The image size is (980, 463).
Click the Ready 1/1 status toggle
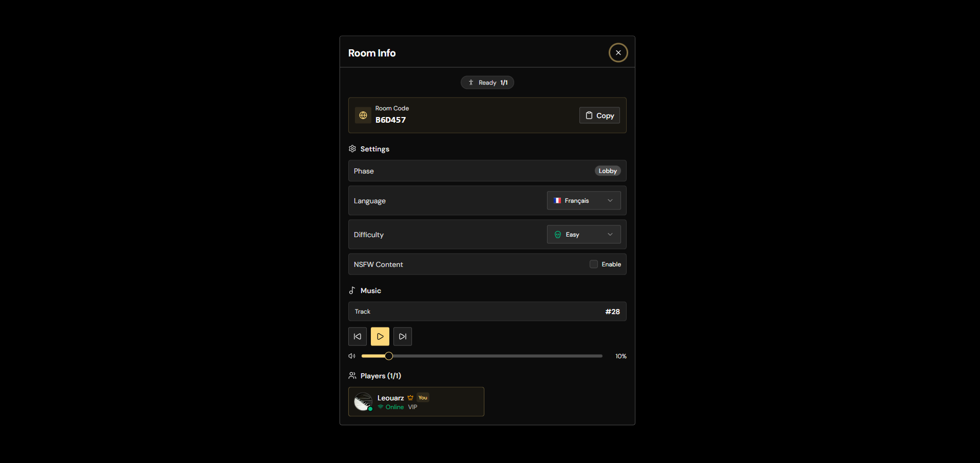487,82
